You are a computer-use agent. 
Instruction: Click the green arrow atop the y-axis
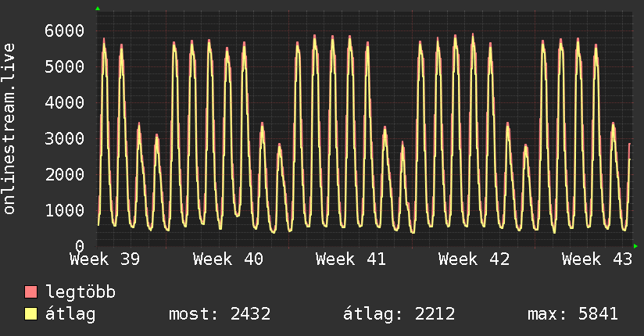(98, 9)
